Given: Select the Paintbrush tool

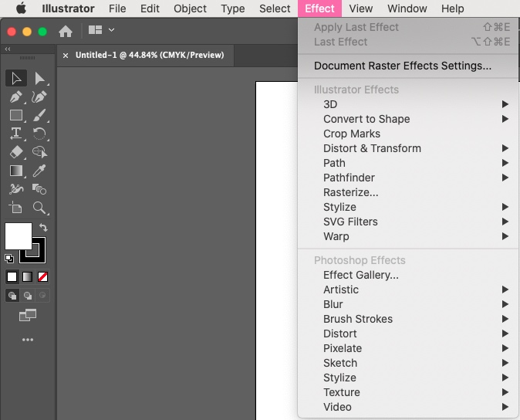Looking at the screenshot, I should click(39, 115).
